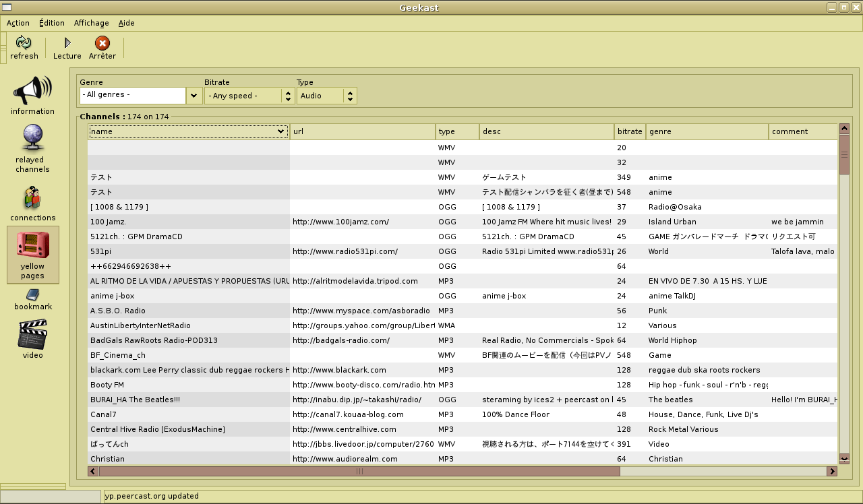Open the Affichage menu
Viewport: 863px width, 504px height.
(91, 23)
